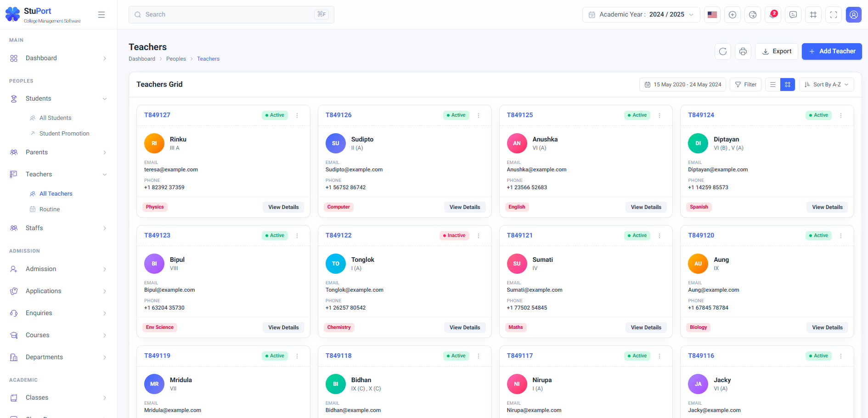
Task: Expand Parents sidebar menu
Action: [x=58, y=153]
